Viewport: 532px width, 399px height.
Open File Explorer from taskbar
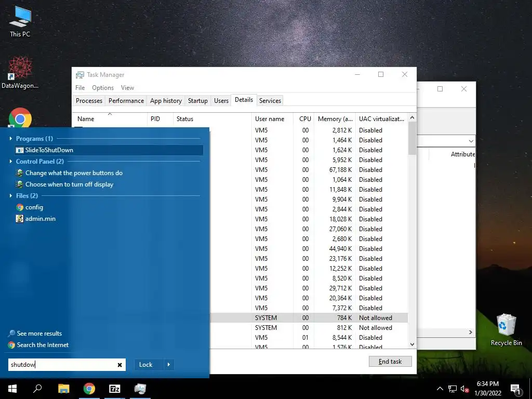pyautogui.click(x=63, y=389)
